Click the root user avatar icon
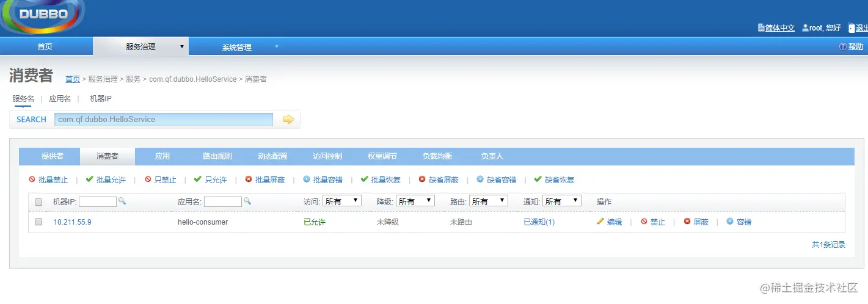The width and height of the screenshot is (868, 304). coord(805,28)
